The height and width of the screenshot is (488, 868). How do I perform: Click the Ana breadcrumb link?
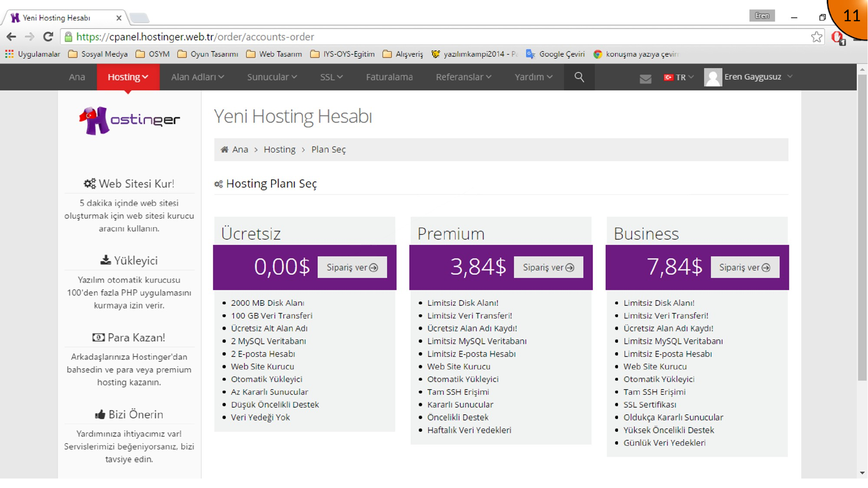point(240,150)
